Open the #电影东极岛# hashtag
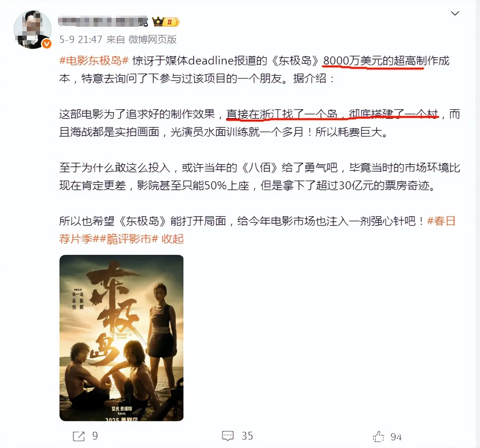Screen dimensions: 480x448 (94, 61)
